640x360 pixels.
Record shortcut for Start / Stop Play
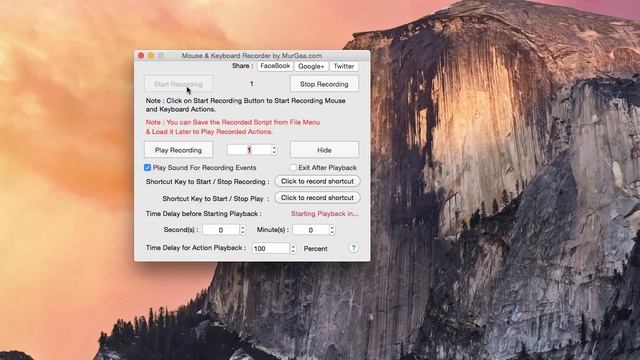[317, 198]
